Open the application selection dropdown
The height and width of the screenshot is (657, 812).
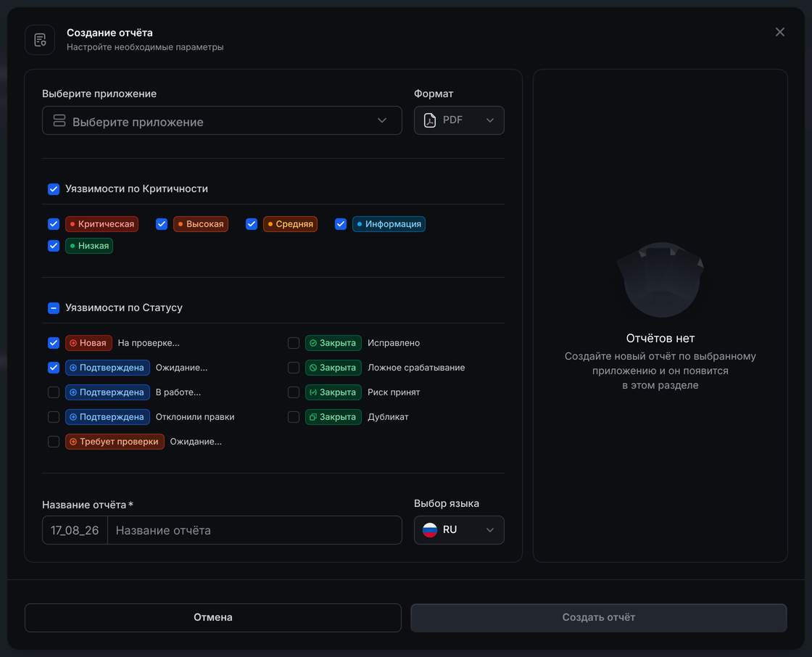(222, 120)
